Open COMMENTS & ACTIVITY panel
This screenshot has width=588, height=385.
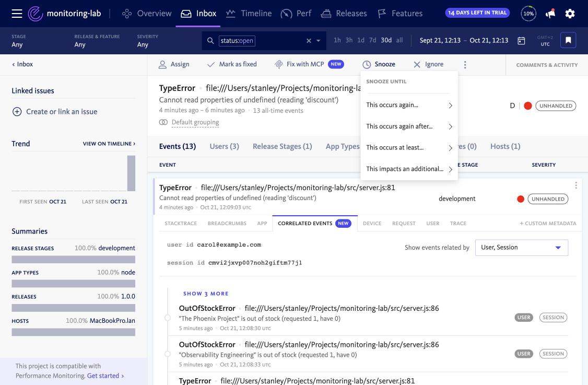tap(547, 65)
